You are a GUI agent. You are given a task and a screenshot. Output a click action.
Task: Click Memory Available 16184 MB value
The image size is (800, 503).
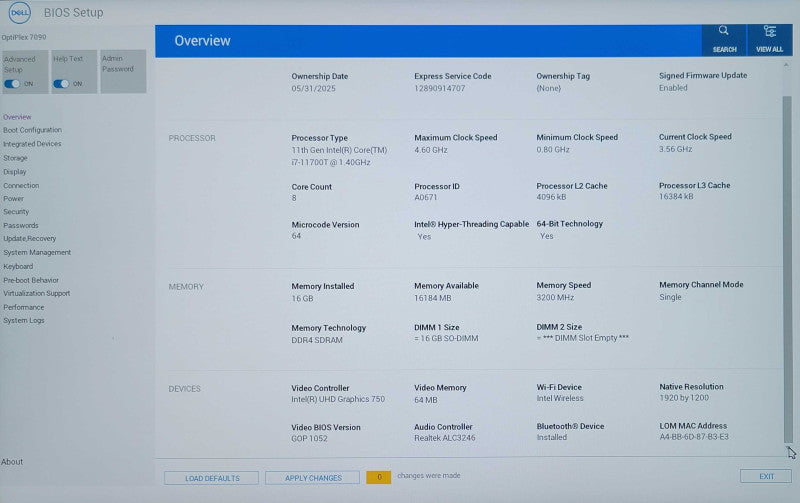tap(432, 298)
